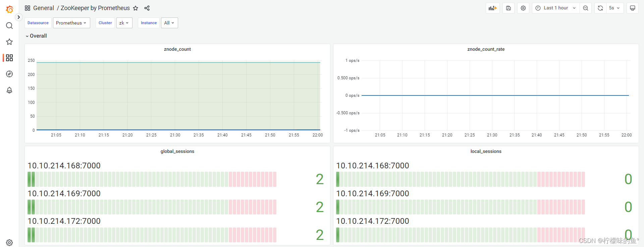Open Dashboards section in sidebar

tap(9, 58)
